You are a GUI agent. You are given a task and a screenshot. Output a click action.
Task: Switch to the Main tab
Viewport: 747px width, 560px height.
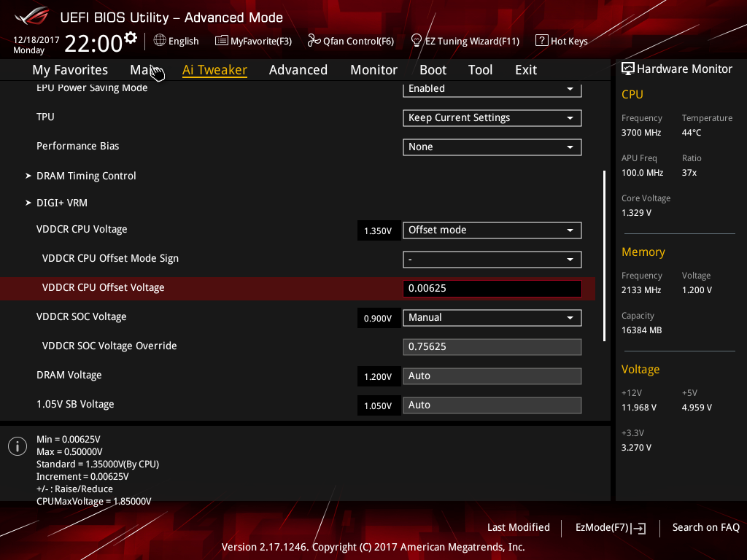pos(142,69)
